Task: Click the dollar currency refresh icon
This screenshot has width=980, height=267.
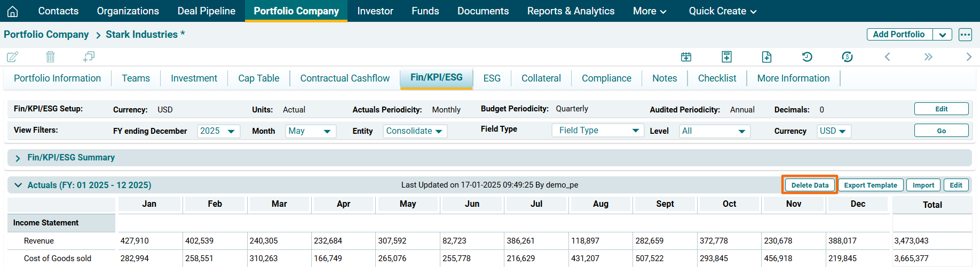Action: [x=847, y=56]
